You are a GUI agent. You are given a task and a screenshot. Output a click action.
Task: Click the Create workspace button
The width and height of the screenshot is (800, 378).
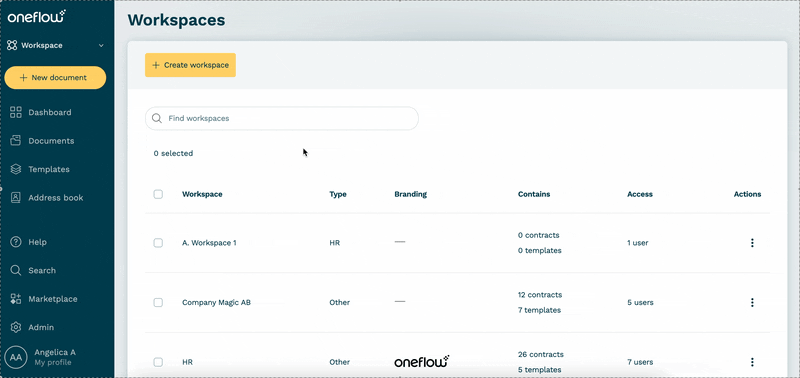[x=190, y=65]
